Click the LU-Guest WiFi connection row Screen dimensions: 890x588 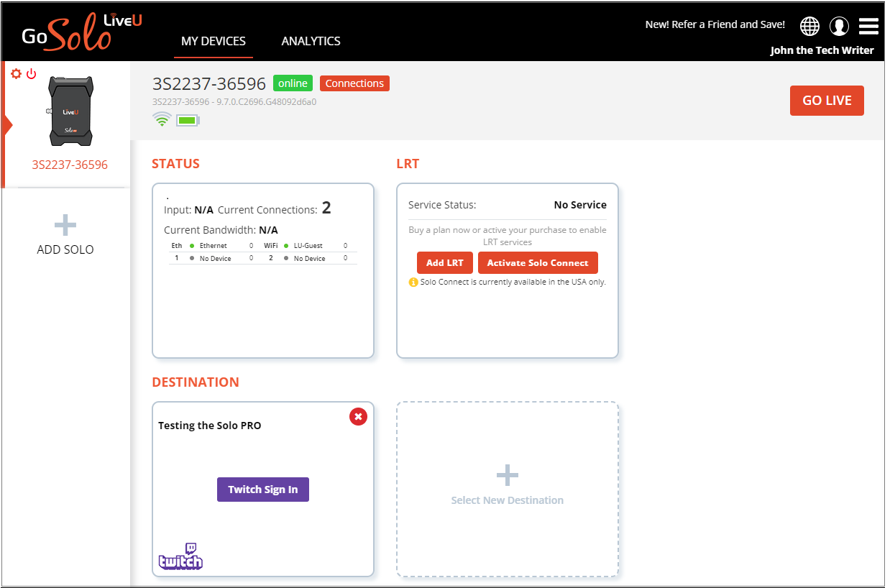pos(306,246)
